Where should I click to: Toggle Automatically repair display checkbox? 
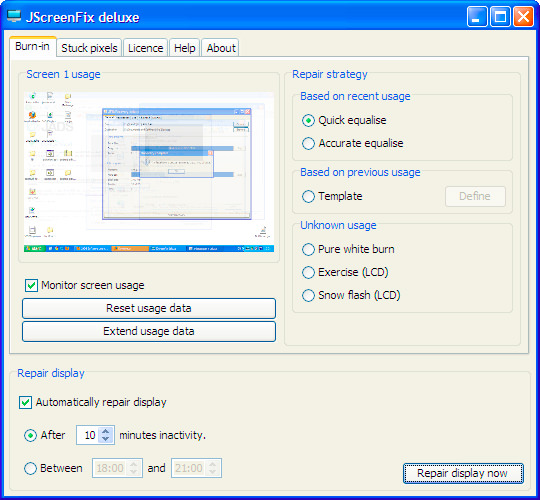click(x=25, y=402)
